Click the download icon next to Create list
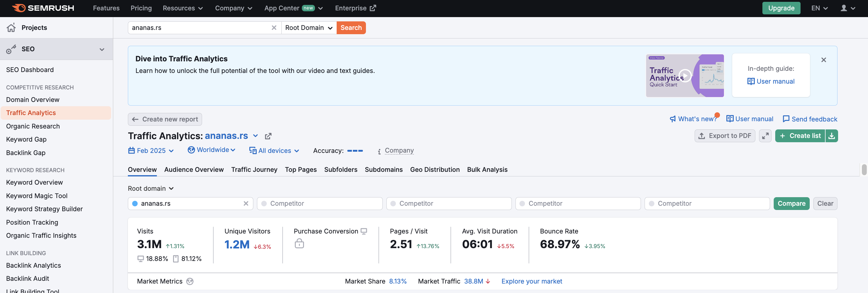The width and height of the screenshot is (868, 293). [x=832, y=136]
